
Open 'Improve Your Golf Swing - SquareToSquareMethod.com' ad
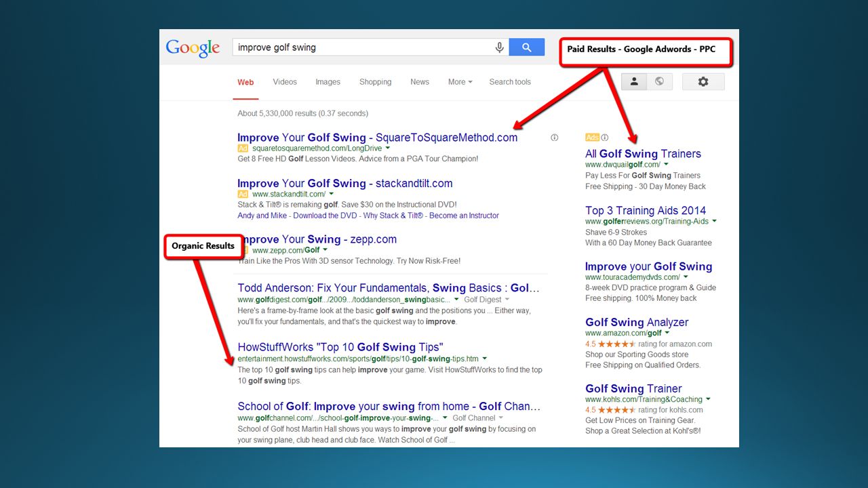coord(377,138)
